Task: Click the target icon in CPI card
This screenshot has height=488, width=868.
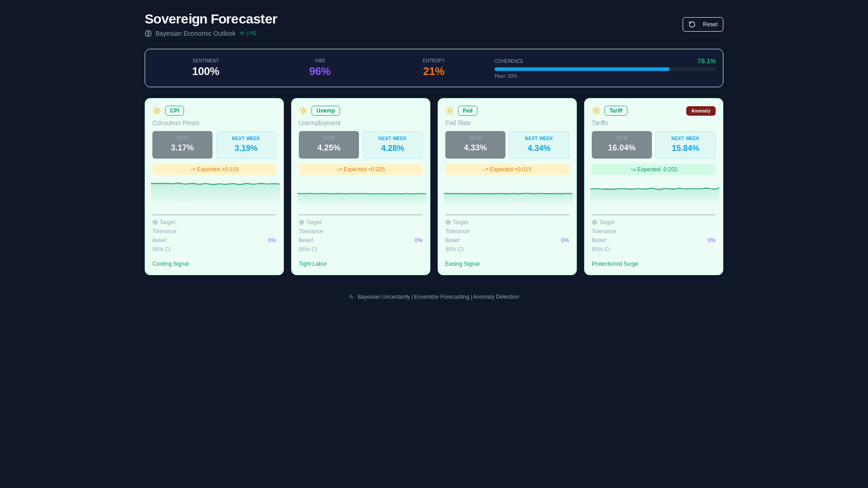Action: tap(155, 222)
